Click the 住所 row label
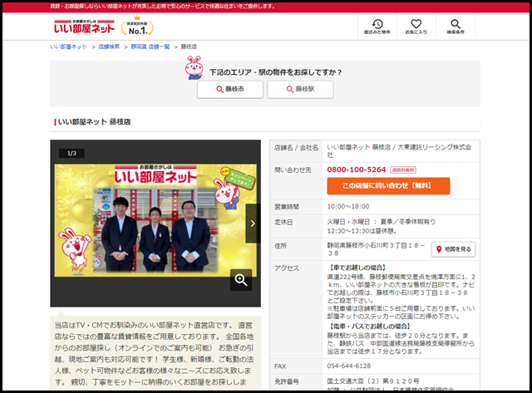Viewport: 532px width, 393px height. tap(281, 246)
